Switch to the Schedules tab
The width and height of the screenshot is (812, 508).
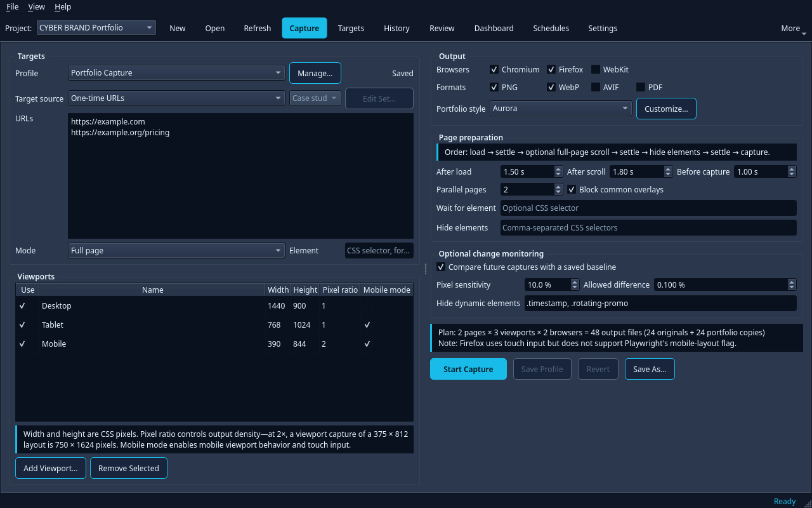click(551, 29)
